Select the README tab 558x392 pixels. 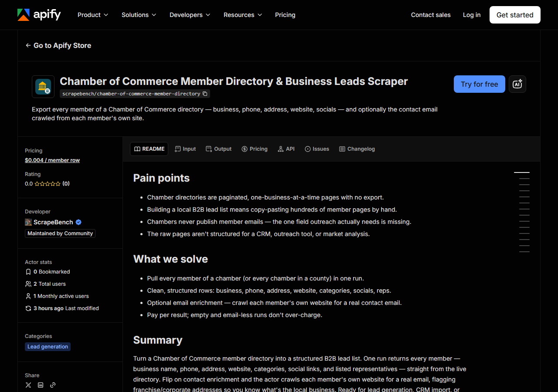pos(149,149)
